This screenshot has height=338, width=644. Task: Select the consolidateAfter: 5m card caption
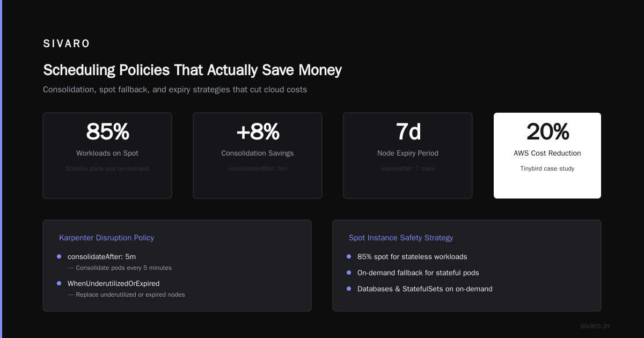pos(258,168)
